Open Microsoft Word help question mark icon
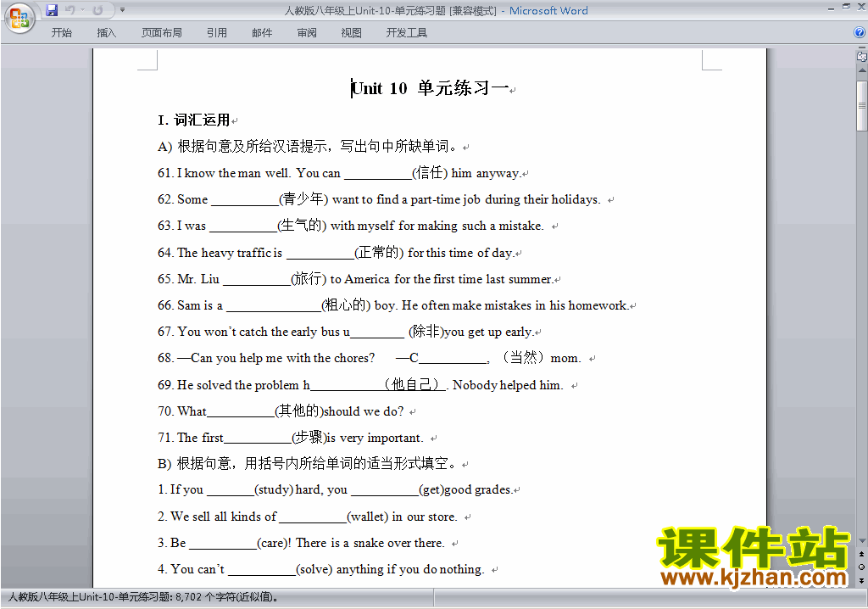The width and height of the screenshot is (868, 609). 860,33
